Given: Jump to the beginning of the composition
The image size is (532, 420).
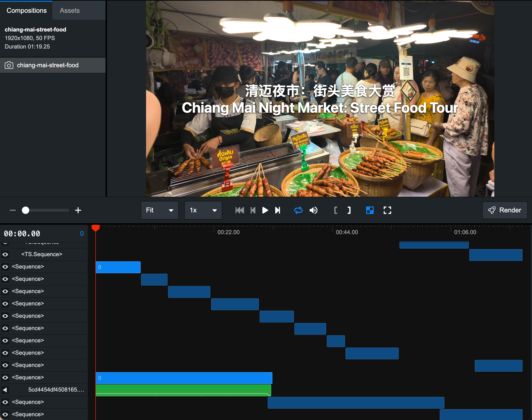Looking at the screenshot, I should tap(239, 210).
